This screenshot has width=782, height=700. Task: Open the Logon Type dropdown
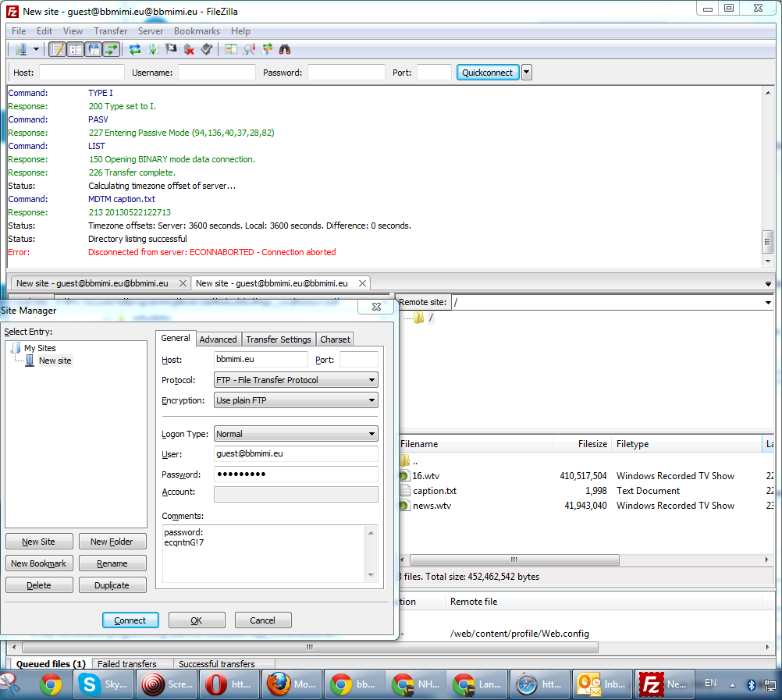click(x=296, y=434)
